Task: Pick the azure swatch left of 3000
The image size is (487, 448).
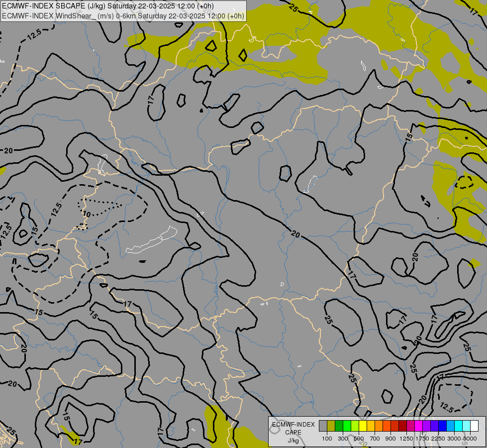Action: [x=450, y=426]
